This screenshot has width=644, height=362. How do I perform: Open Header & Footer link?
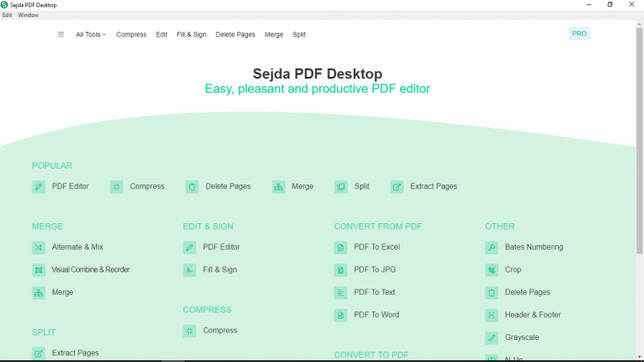click(x=533, y=315)
